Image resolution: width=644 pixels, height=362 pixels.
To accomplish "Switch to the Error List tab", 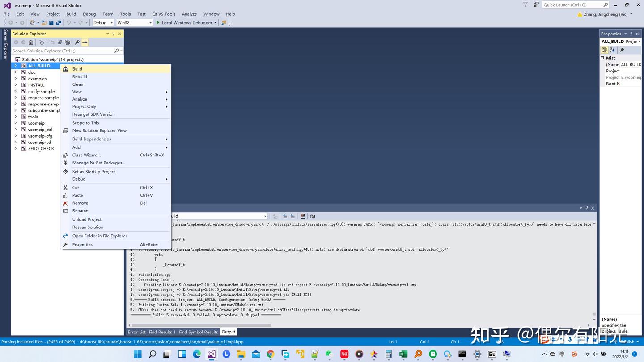I will (x=137, y=332).
